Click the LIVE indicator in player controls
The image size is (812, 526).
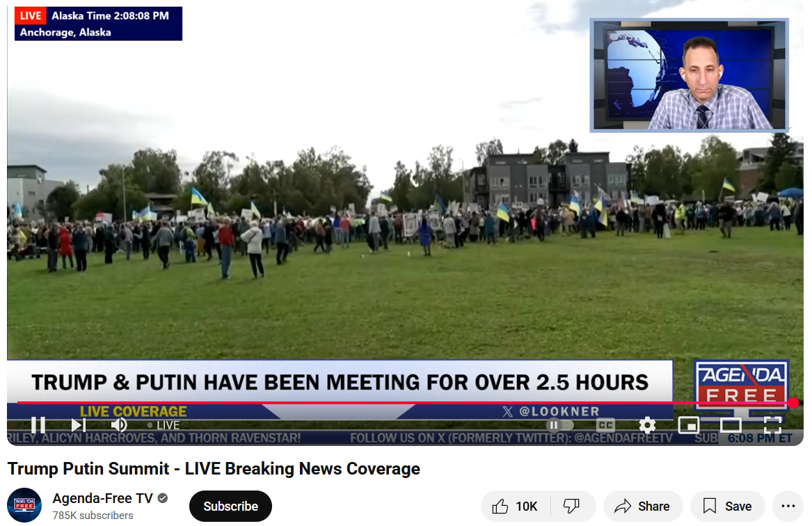tap(164, 425)
